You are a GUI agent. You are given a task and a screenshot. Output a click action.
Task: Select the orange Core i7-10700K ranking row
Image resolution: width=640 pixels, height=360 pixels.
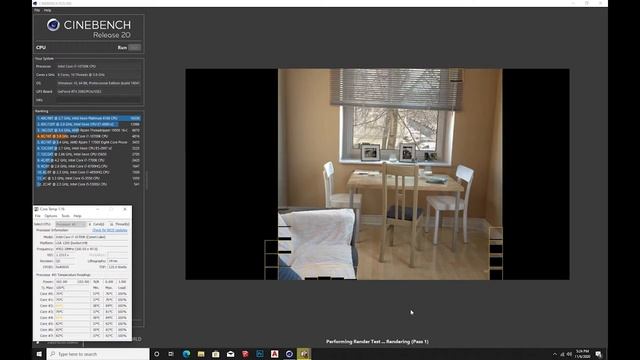pos(88,136)
